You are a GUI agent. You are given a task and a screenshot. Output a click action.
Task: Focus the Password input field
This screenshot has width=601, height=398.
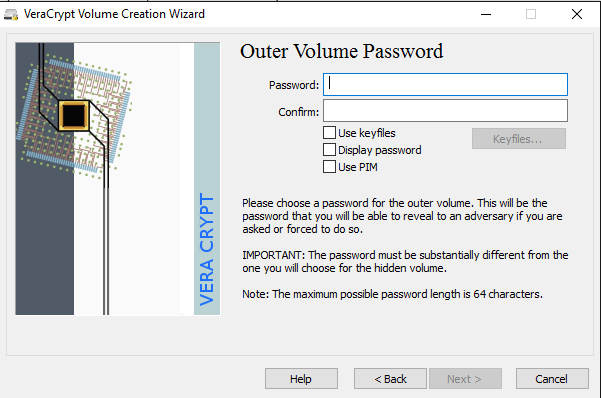pyautogui.click(x=445, y=84)
